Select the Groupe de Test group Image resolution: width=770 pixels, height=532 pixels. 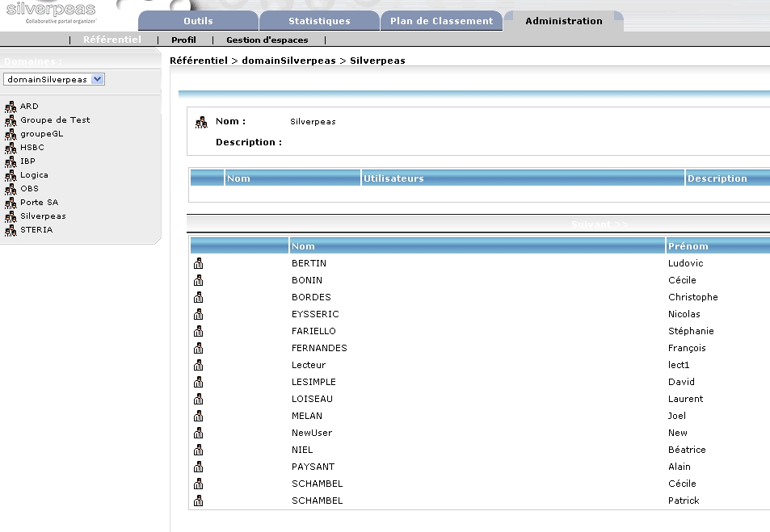click(x=55, y=119)
